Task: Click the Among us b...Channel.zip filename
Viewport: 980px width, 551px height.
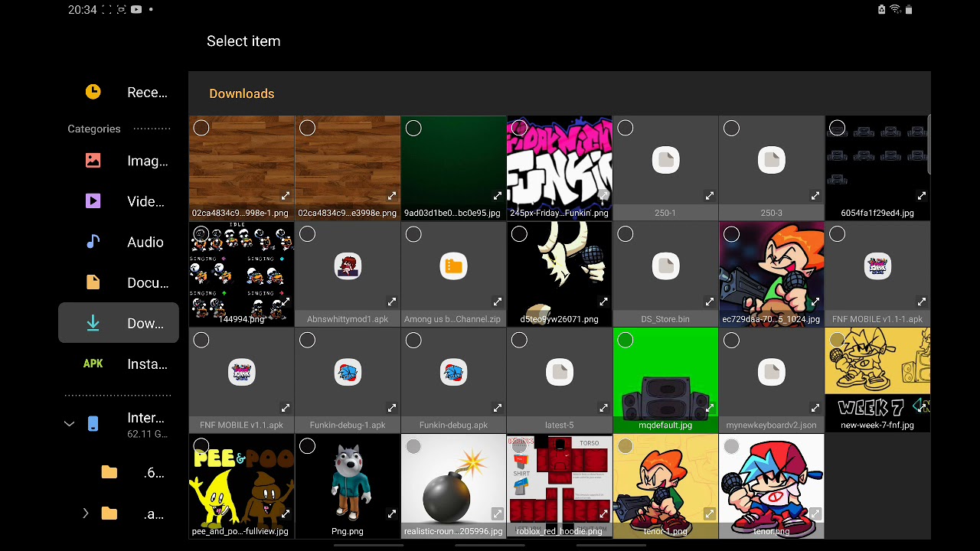Action: (452, 319)
